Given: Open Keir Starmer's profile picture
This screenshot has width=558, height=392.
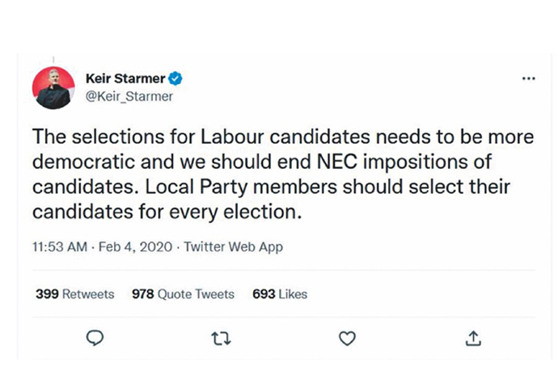Looking at the screenshot, I should 53,87.
